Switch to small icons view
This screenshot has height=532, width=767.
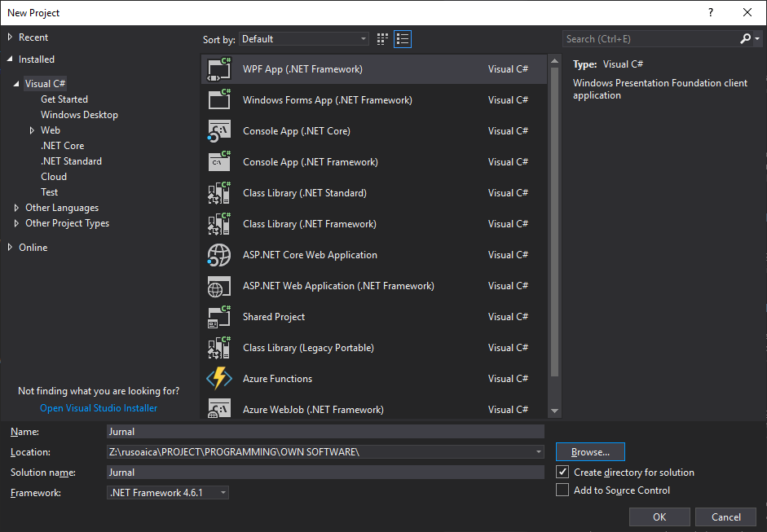(383, 39)
